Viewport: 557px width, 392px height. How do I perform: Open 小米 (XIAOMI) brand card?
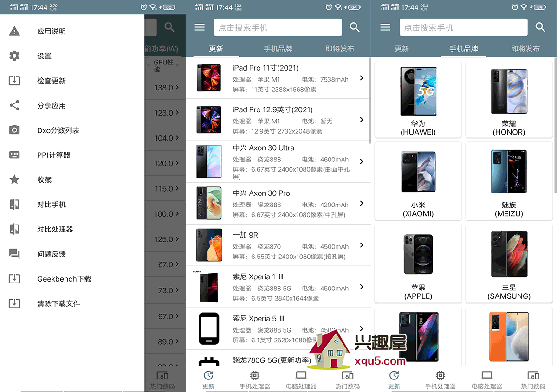coord(418,181)
